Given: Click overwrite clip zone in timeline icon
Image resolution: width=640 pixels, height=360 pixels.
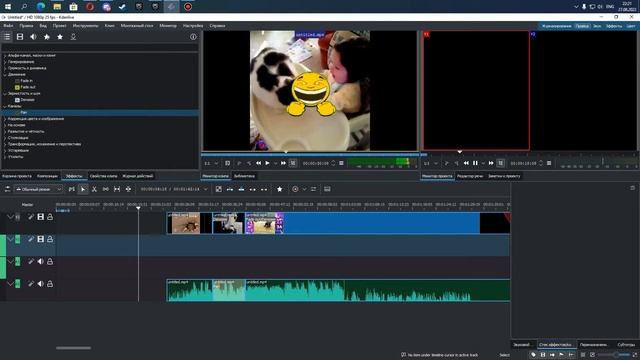Looking at the screenshot, I should point(242,189).
